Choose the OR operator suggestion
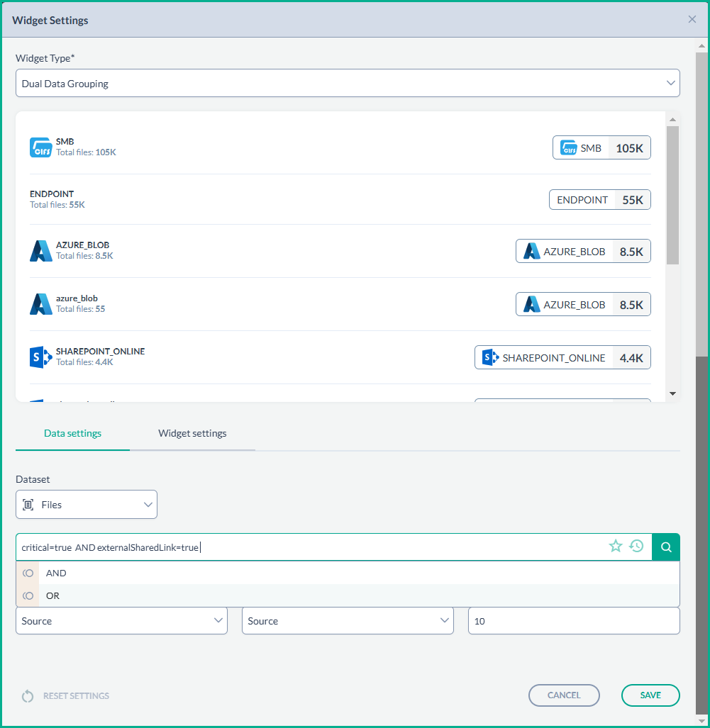Viewport: 710px width, 728px height. 53,595
